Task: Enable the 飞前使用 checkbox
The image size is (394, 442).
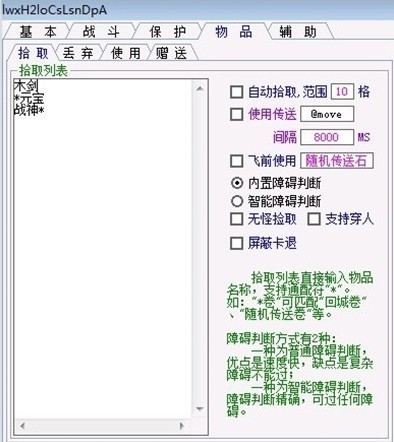Action: [236, 161]
